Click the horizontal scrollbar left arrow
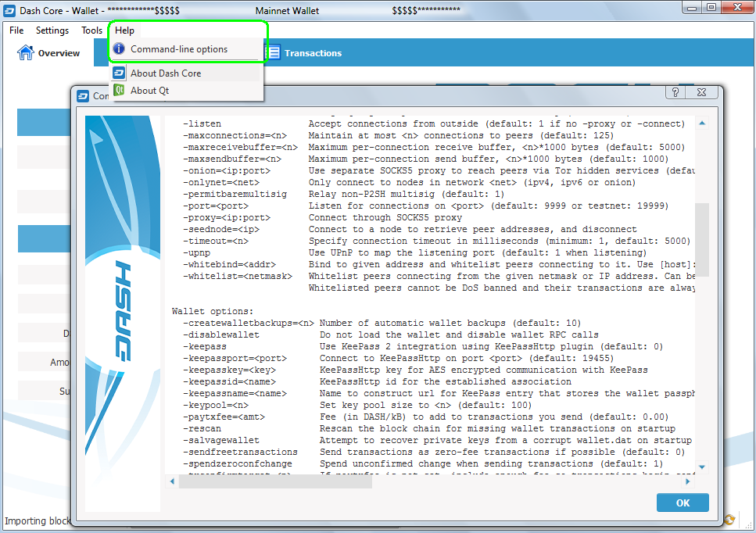This screenshot has width=756, height=533. 172,481
